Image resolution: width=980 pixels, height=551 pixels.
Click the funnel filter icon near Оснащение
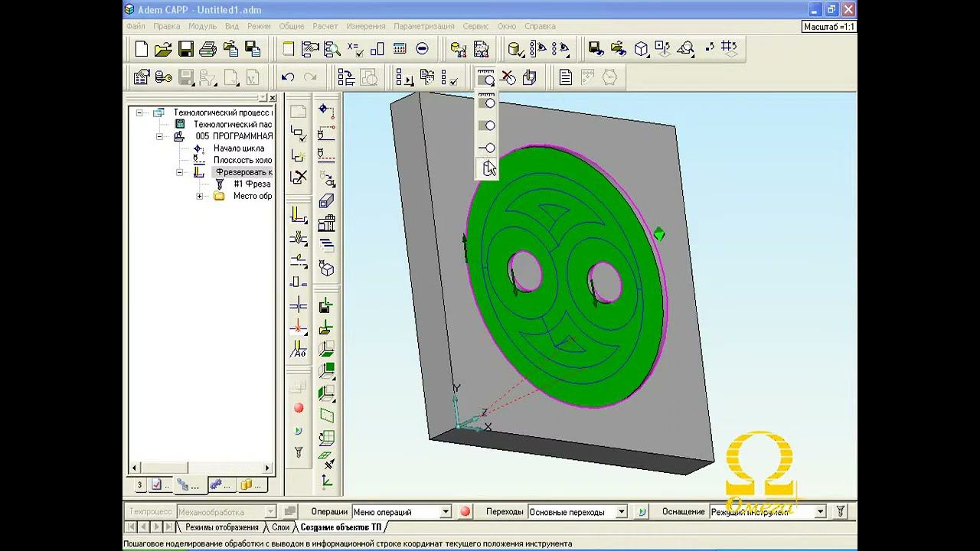840,511
